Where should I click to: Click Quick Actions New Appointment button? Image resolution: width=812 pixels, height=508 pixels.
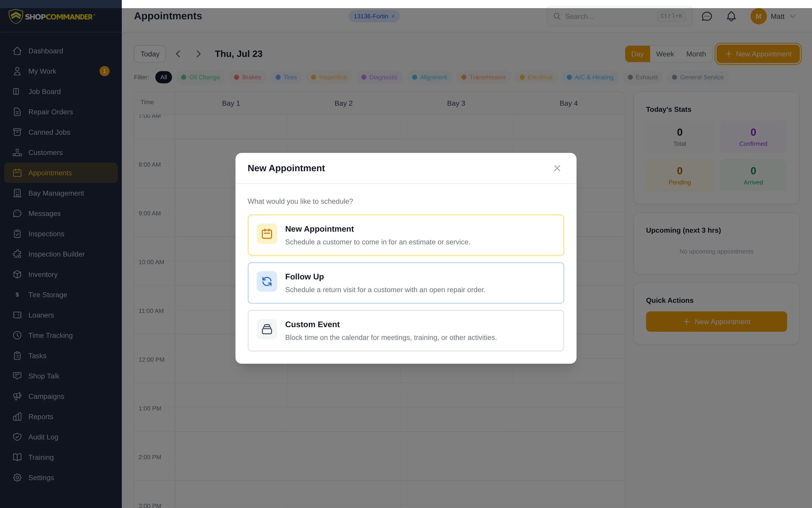[716, 322]
